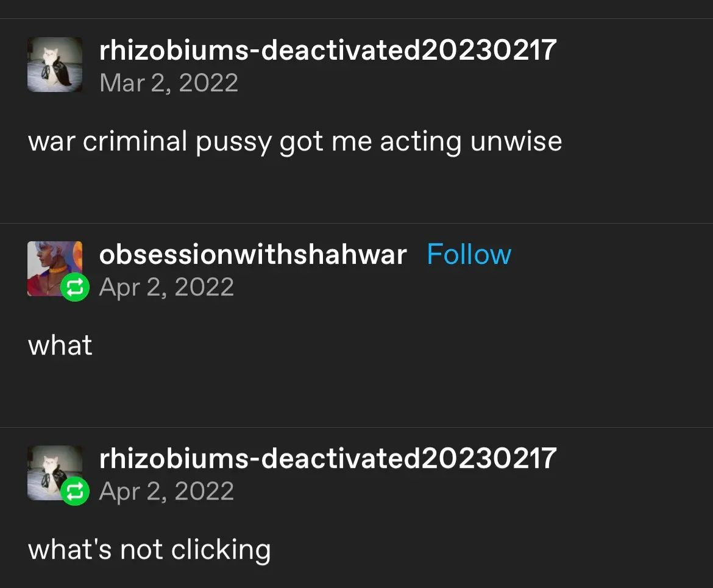This screenshot has height=588, width=713.
Task: Open the cat avatar beside the last reblog
Action: click(x=55, y=473)
